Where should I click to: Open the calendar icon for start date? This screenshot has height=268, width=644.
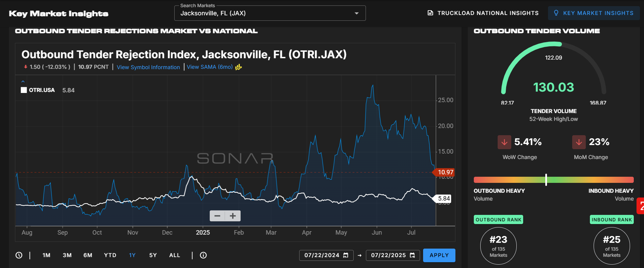[346, 255]
